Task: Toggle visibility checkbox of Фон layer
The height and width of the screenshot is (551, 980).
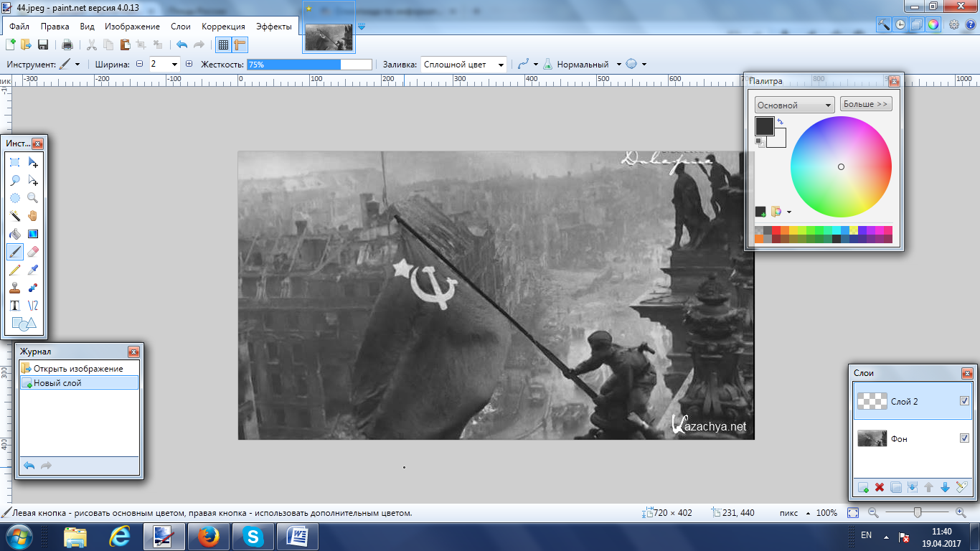Action: (x=964, y=438)
